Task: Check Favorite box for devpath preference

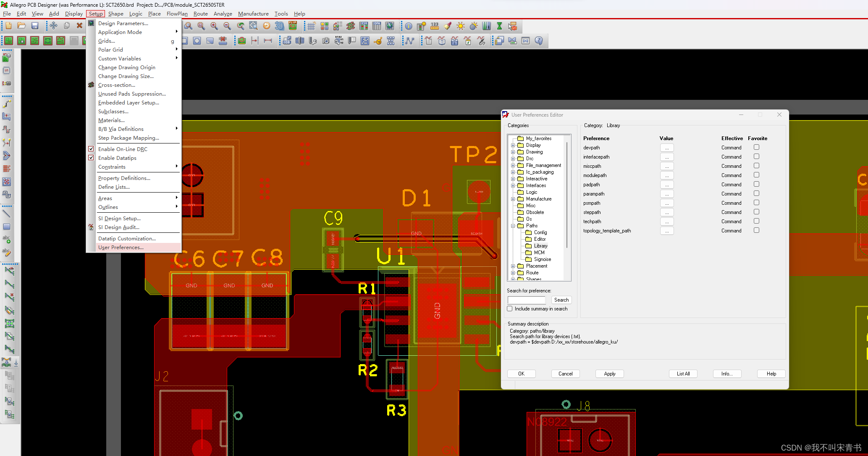Action: pos(756,147)
